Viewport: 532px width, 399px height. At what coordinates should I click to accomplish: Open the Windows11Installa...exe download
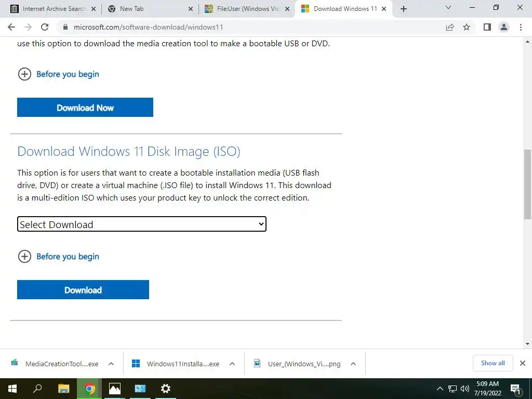click(176, 364)
